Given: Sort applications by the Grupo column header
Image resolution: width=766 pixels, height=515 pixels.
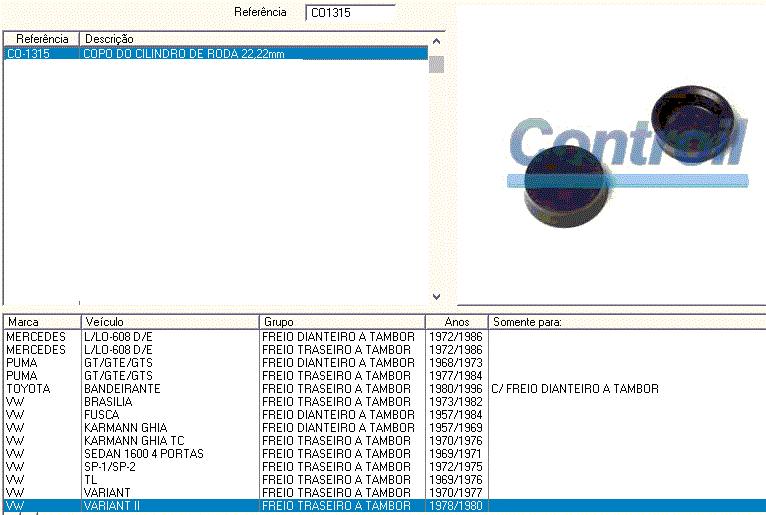Looking at the screenshot, I should [x=341, y=322].
